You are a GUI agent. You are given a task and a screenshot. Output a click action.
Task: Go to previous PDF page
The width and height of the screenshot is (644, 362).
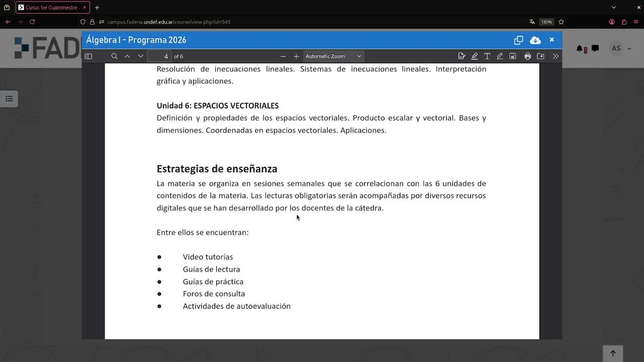pos(127,56)
